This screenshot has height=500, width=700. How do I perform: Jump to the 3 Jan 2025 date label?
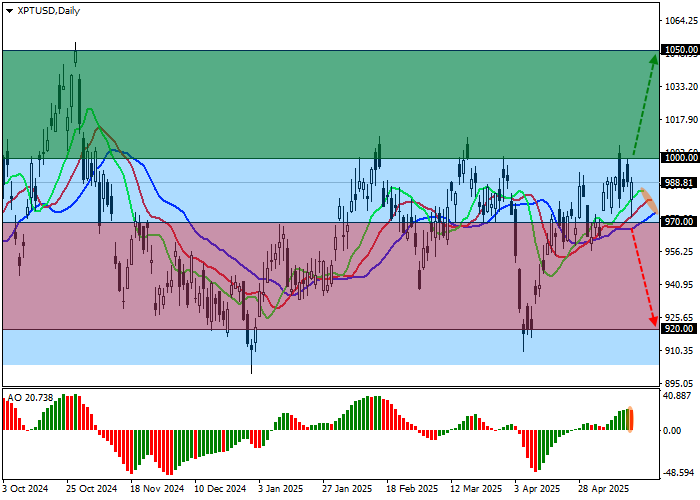coord(280,490)
